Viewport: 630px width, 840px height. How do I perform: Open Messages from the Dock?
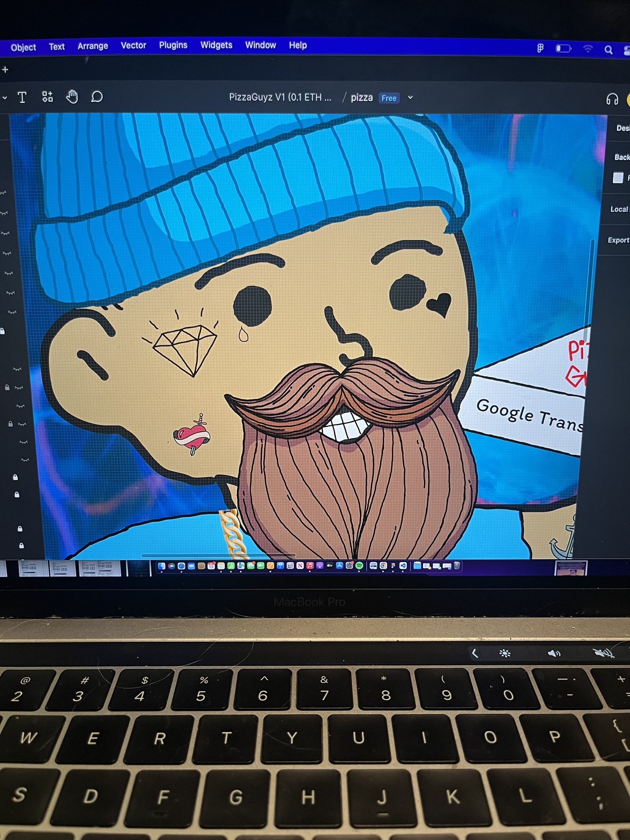251,566
